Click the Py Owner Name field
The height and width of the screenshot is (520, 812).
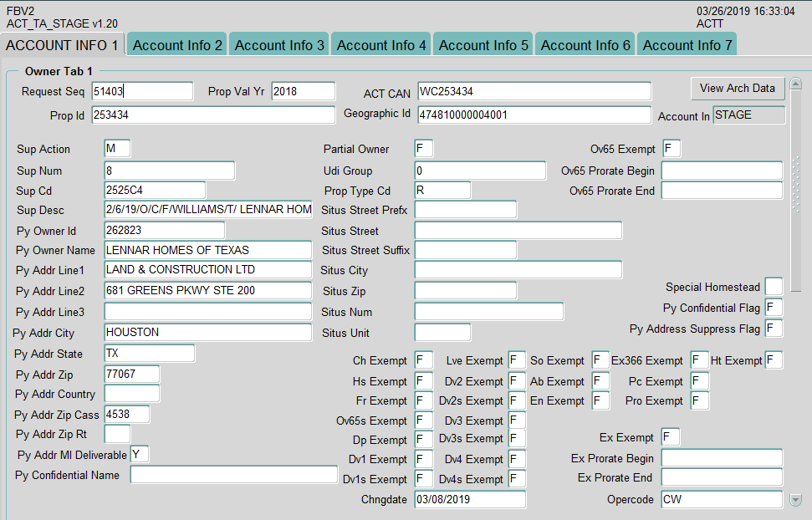point(207,250)
